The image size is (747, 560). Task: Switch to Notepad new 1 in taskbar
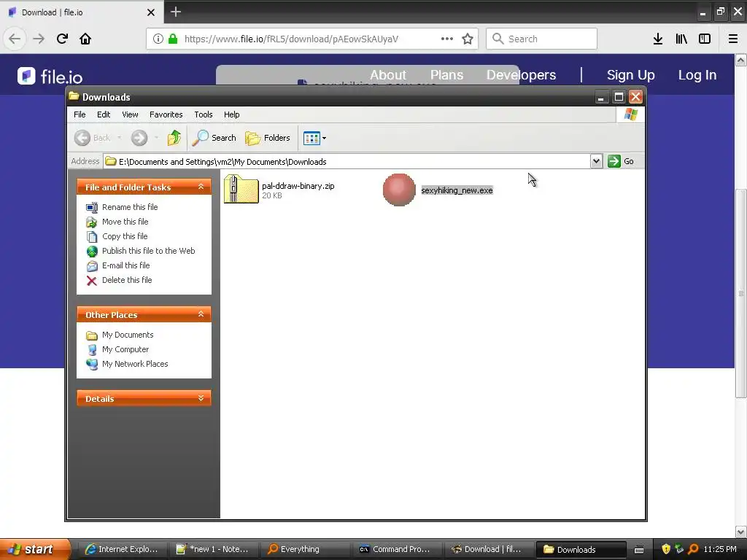pos(212,550)
